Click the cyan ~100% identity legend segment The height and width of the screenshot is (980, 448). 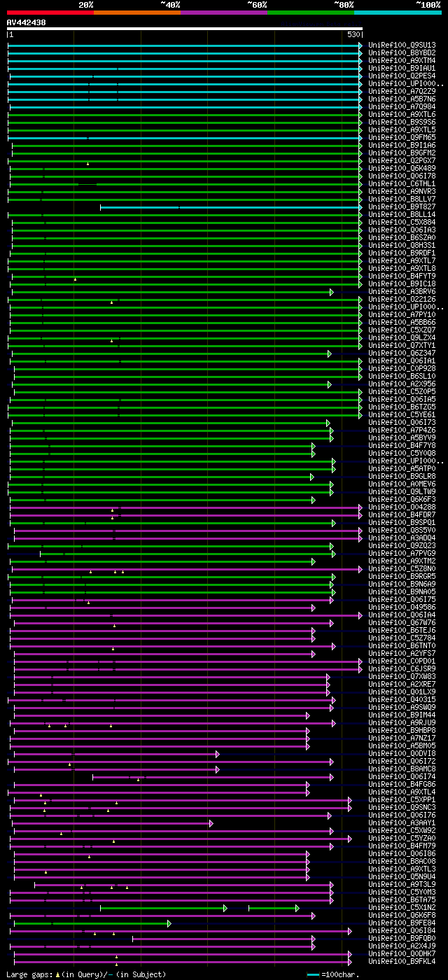click(x=398, y=13)
